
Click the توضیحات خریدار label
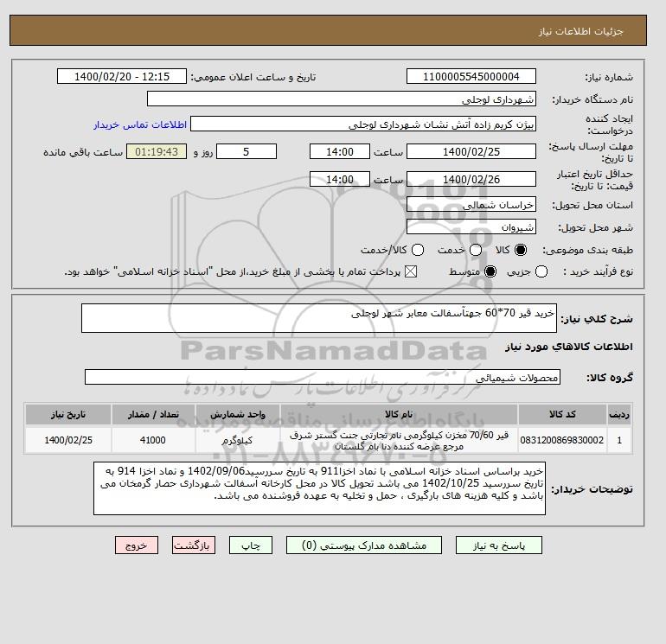pos(592,489)
